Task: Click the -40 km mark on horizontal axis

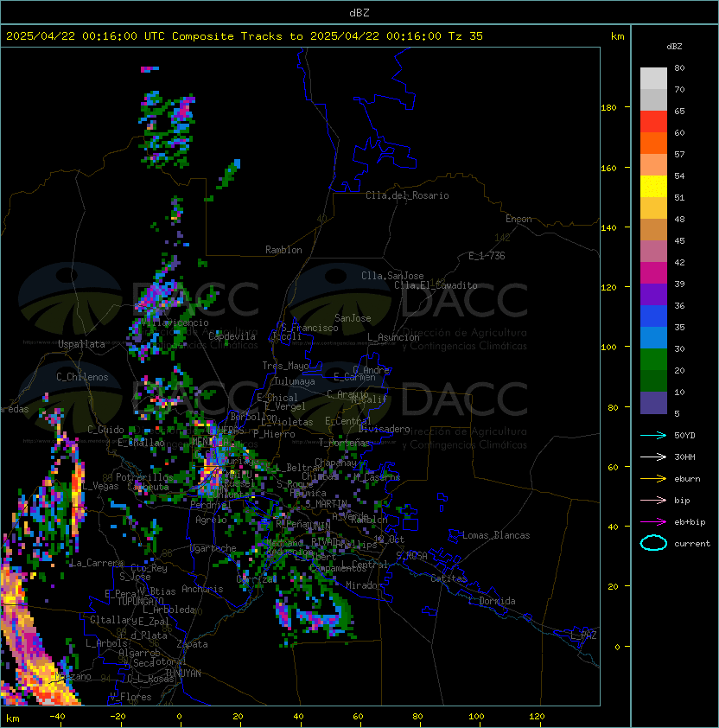Action: tap(57, 717)
